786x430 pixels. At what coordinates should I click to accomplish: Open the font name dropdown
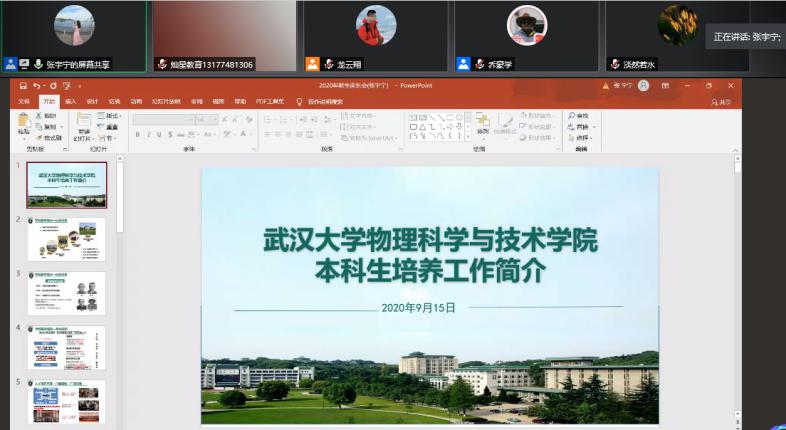160,119
